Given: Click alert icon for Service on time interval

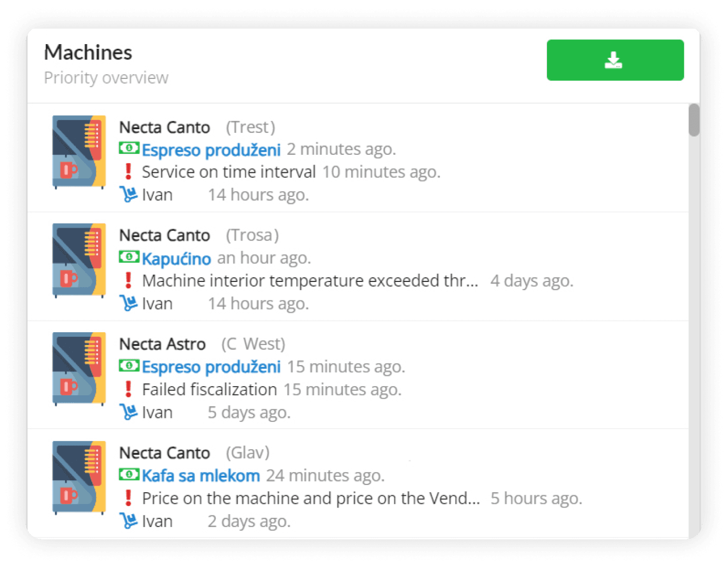Looking at the screenshot, I should click(128, 172).
